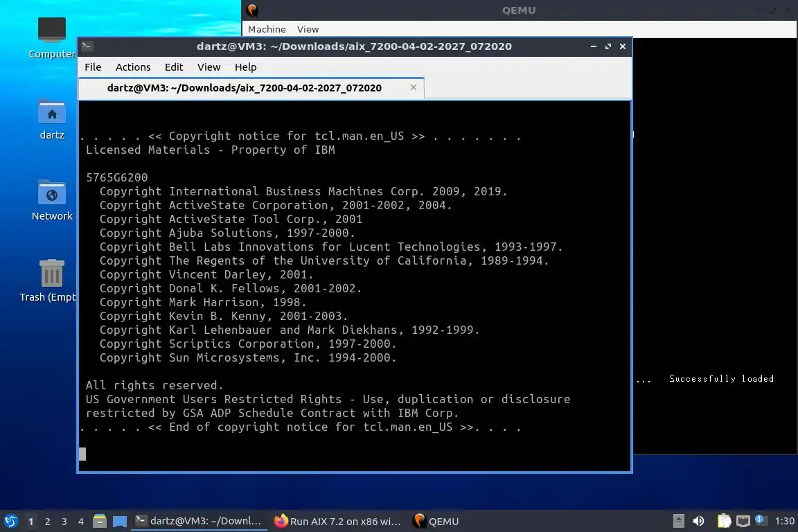The height and width of the screenshot is (532, 798).
Task: Open the Actions menu
Action: (133, 67)
